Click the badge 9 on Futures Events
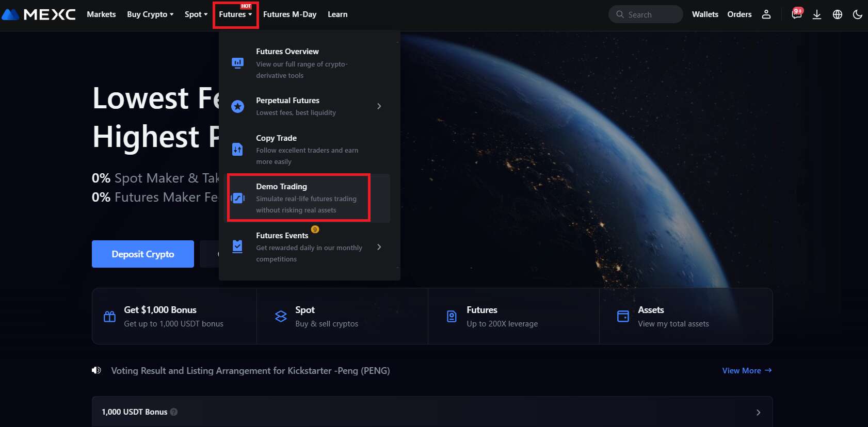The width and height of the screenshot is (868, 427). point(315,229)
